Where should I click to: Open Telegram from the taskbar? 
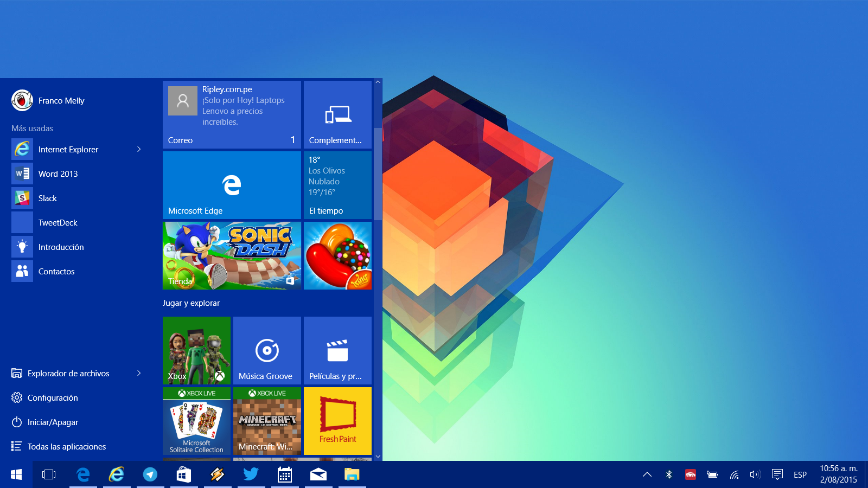pyautogui.click(x=150, y=474)
